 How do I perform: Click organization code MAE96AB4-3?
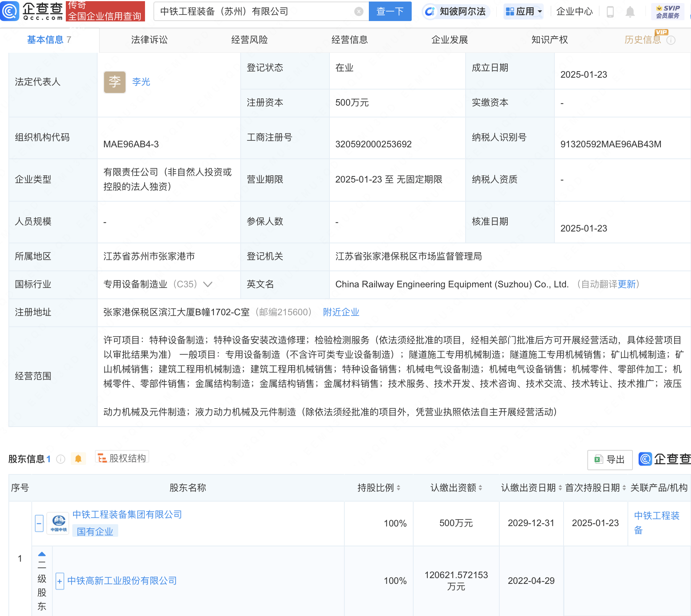tap(131, 144)
